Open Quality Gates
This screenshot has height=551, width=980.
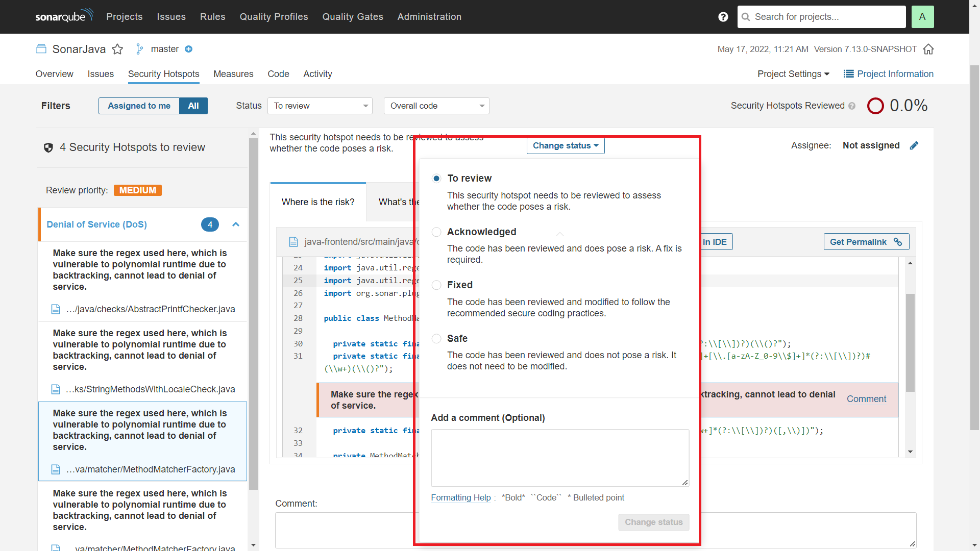click(x=353, y=17)
